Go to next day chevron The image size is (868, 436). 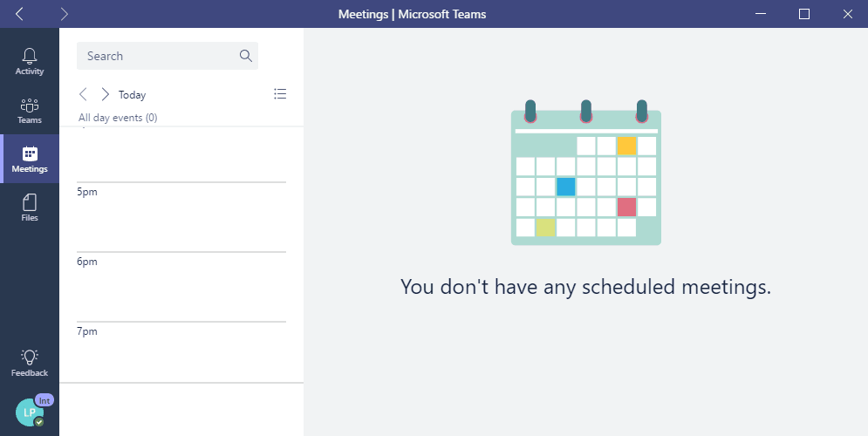pyautogui.click(x=105, y=94)
